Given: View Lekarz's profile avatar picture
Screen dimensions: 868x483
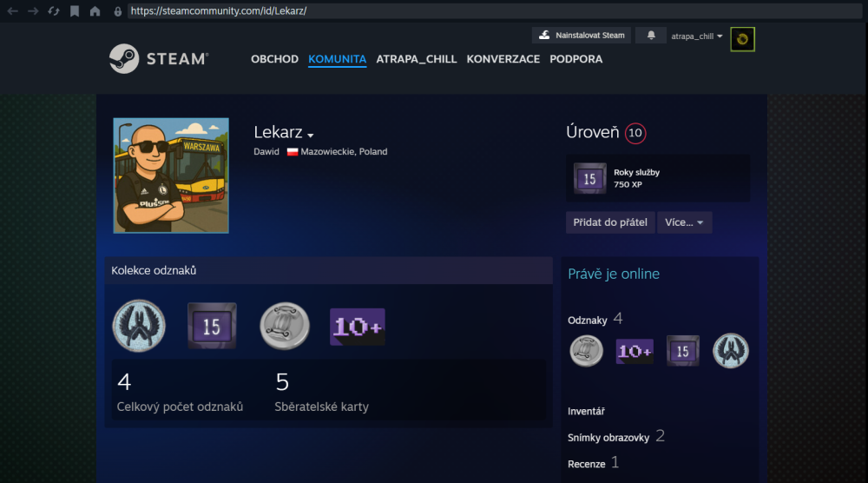Looking at the screenshot, I should (x=171, y=175).
